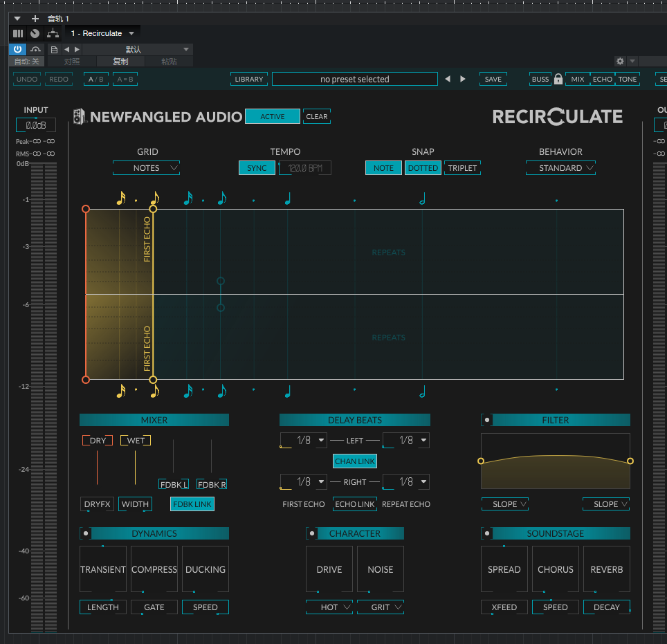
Task: Switch to the ECHO view tab
Action: 602,79
